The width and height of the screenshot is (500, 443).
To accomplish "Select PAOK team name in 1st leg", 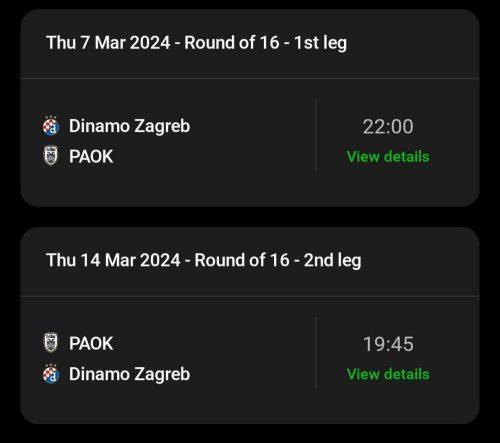I will pyautogui.click(x=91, y=156).
